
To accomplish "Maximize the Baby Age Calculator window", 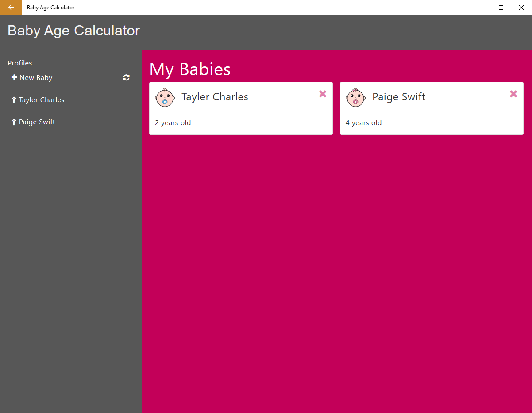I will point(501,8).
